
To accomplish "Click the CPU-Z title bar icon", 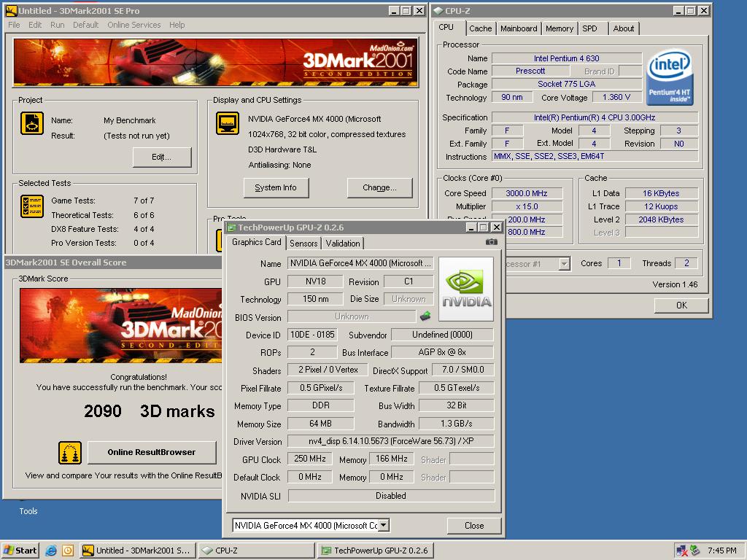I will pos(438,10).
